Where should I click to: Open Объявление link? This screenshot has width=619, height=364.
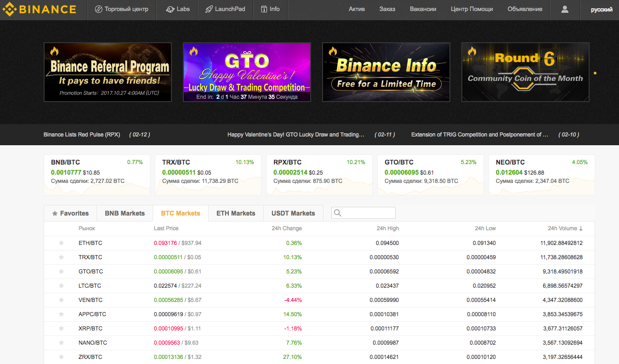525,9
